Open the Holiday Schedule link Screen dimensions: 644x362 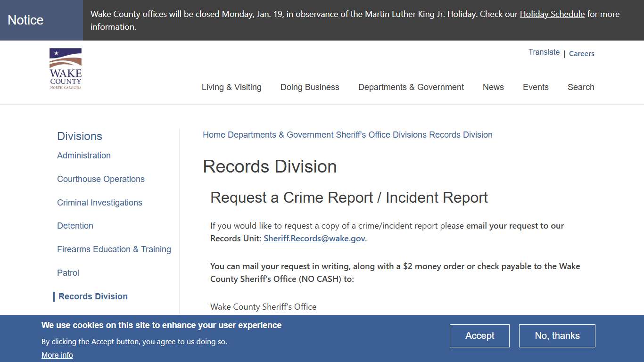[552, 14]
